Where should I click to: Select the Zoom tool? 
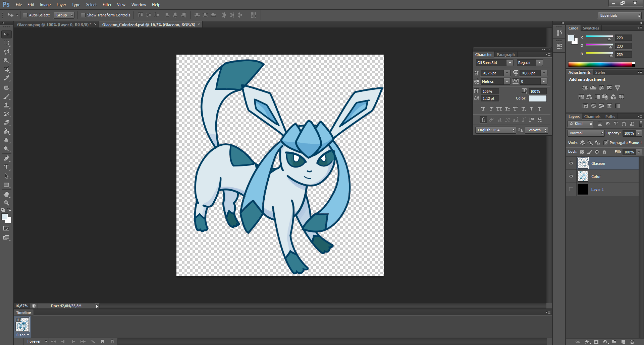click(x=6, y=203)
